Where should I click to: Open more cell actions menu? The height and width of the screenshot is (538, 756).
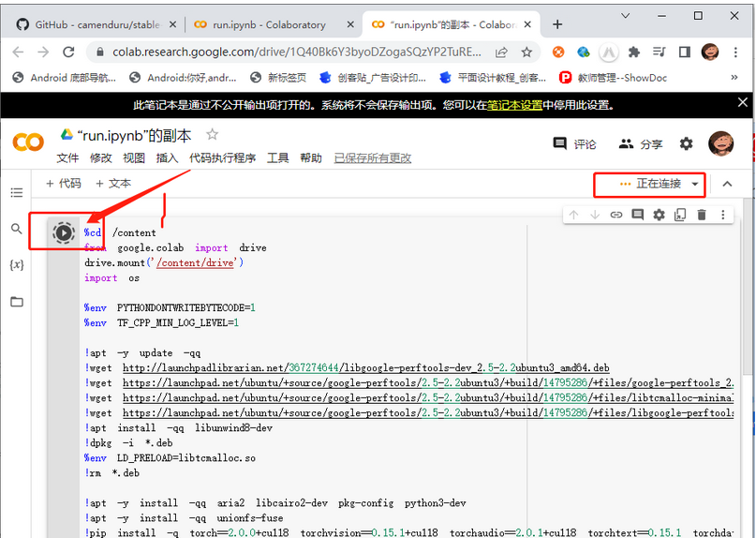point(722,215)
